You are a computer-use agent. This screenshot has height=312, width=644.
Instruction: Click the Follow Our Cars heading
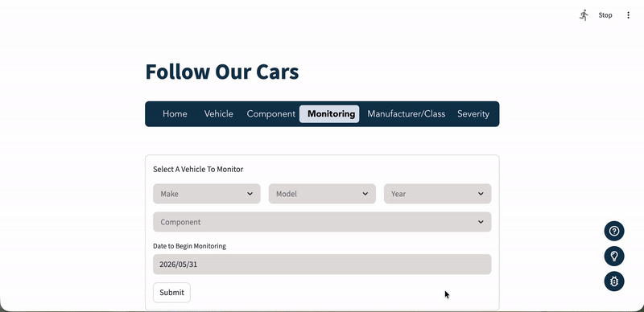pyautogui.click(x=222, y=72)
